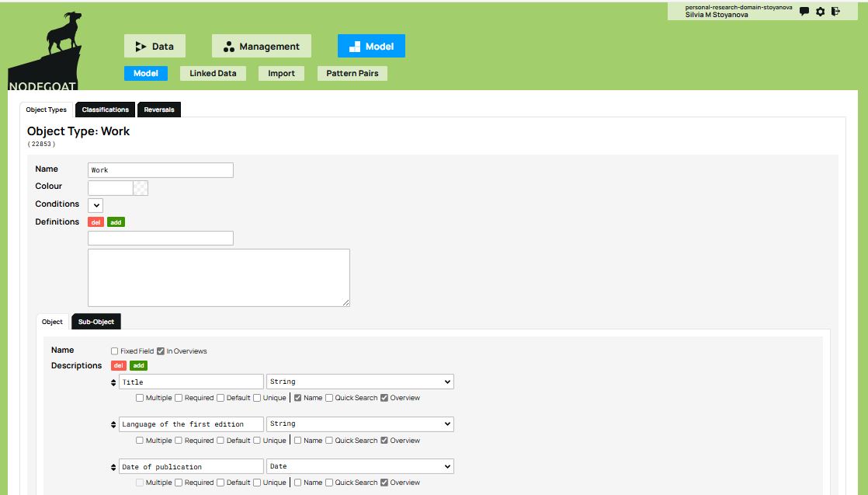Click the Name text field containing Work
Viewport: 868px width, 495px height.
[160, 170]
